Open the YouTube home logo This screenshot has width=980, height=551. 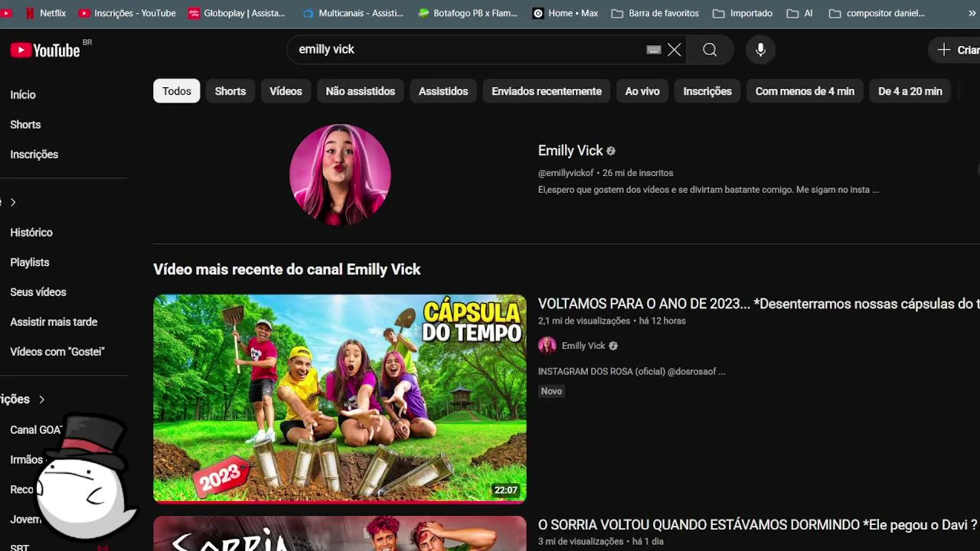[45, 50]
